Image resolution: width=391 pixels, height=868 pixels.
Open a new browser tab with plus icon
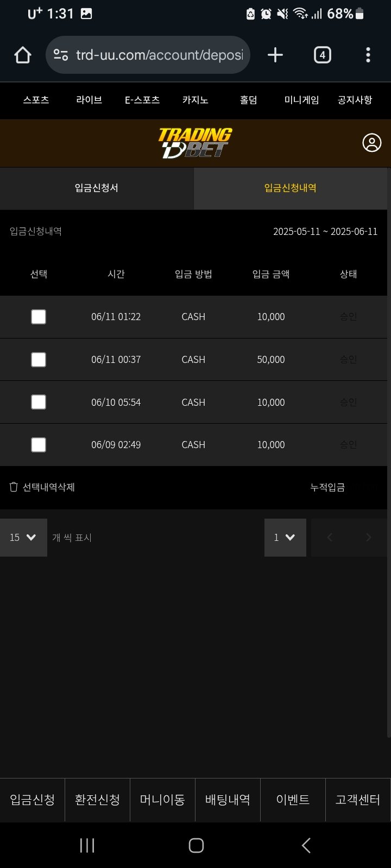(x=275, y=55)
